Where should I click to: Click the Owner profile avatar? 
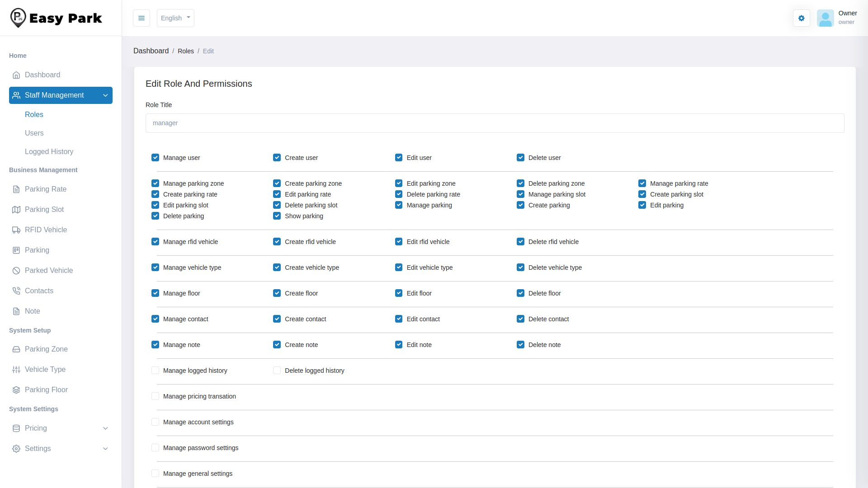pos(825,18)
